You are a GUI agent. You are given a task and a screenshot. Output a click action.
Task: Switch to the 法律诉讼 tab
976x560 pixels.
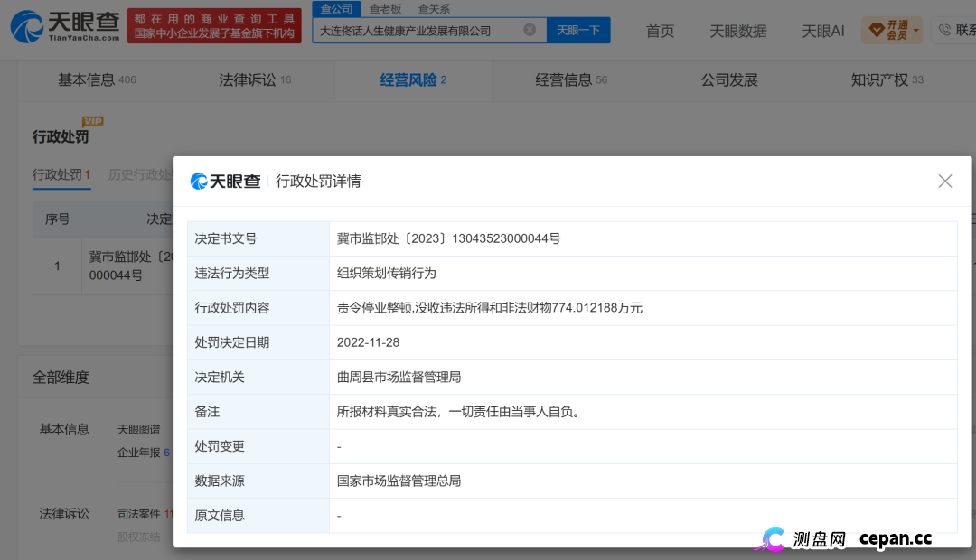[255, 80]
